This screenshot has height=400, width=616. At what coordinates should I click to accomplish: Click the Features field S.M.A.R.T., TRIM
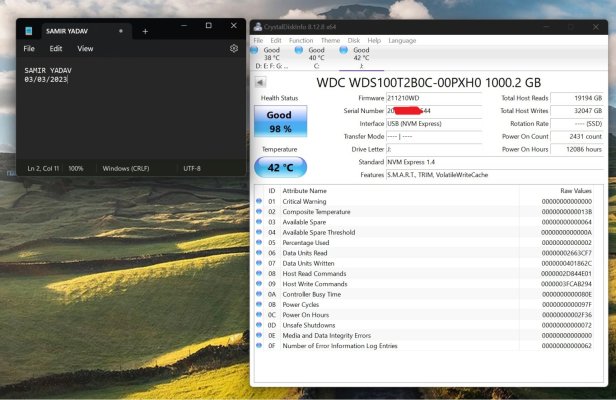[x=494, y=175]
